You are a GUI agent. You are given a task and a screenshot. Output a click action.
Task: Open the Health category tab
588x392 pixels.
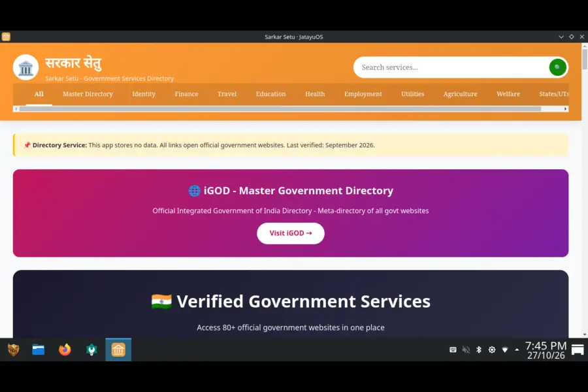click(315, 94)
